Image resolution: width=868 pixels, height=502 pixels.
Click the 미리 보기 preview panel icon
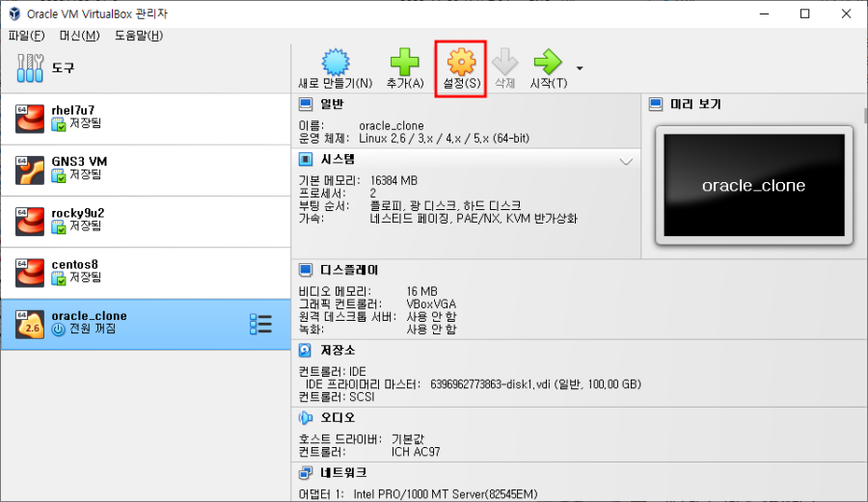(656, 104)
